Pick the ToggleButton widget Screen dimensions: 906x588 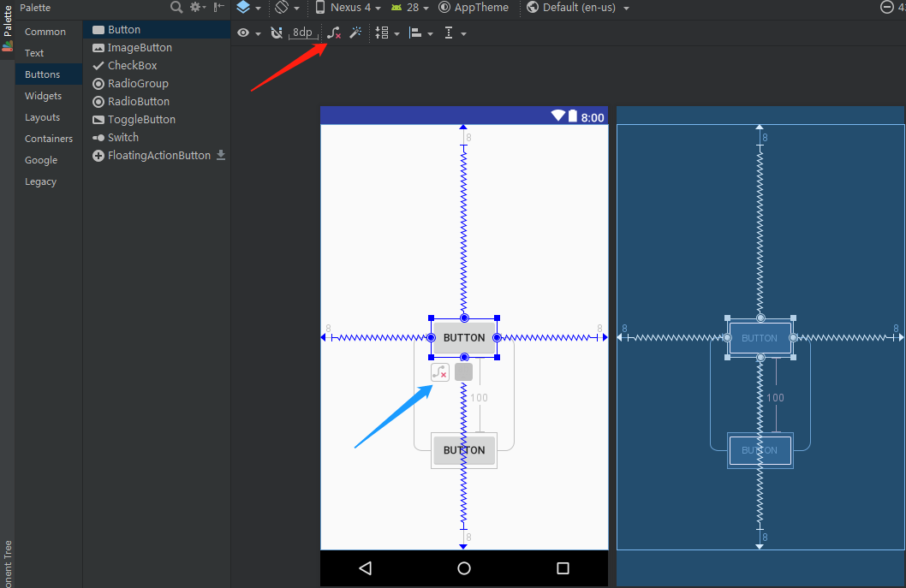(157, 119)
